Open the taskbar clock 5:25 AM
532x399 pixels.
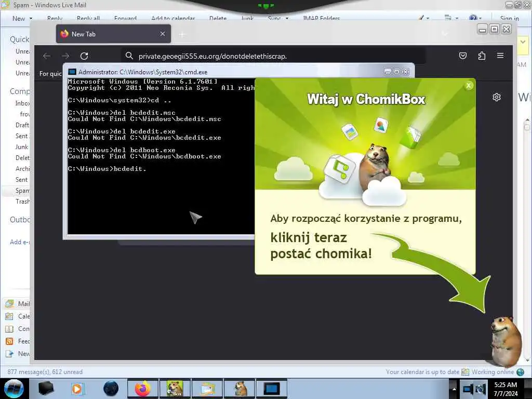click(506, 389)
